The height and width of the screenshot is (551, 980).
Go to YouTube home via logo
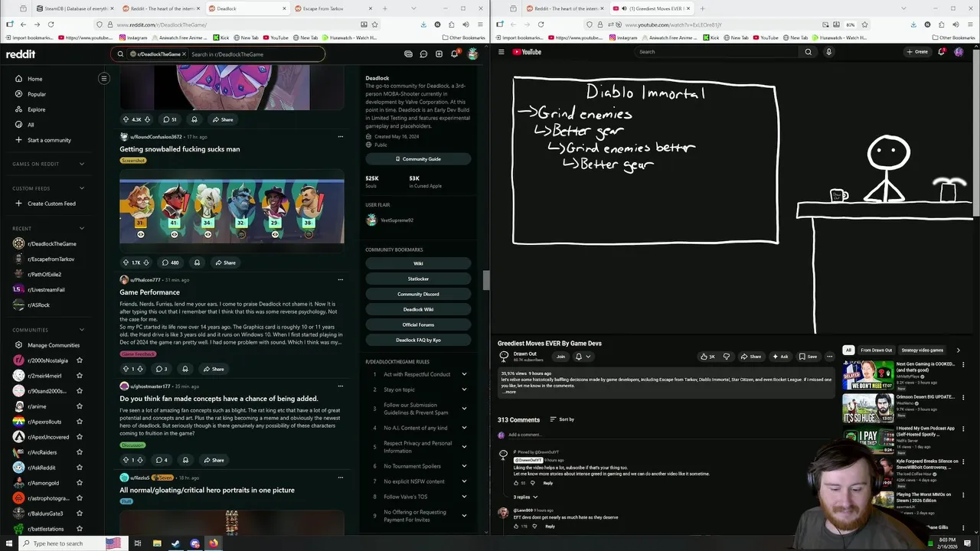tap(527, 52)
